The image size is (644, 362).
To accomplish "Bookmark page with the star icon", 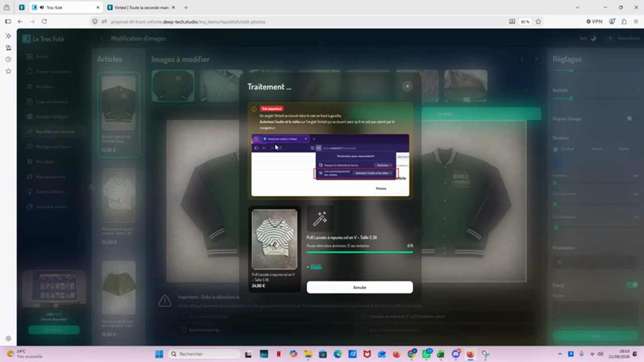I will pos(538,22).
